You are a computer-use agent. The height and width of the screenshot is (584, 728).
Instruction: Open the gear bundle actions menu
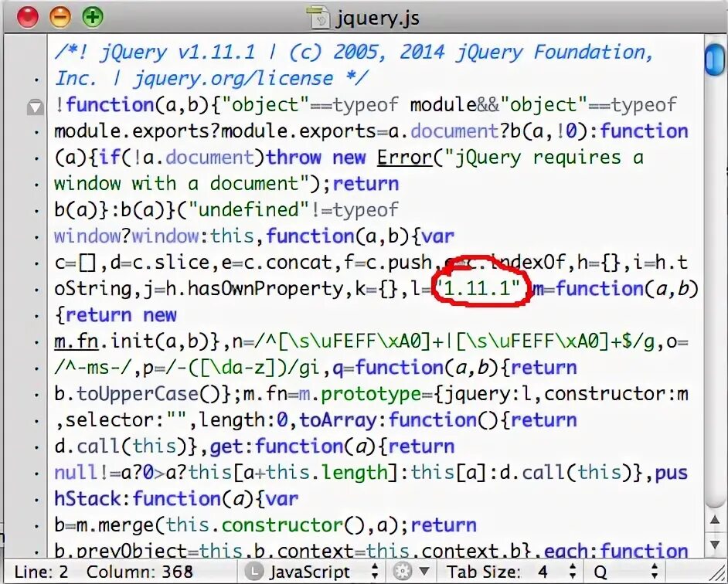[x=402, y=571]
